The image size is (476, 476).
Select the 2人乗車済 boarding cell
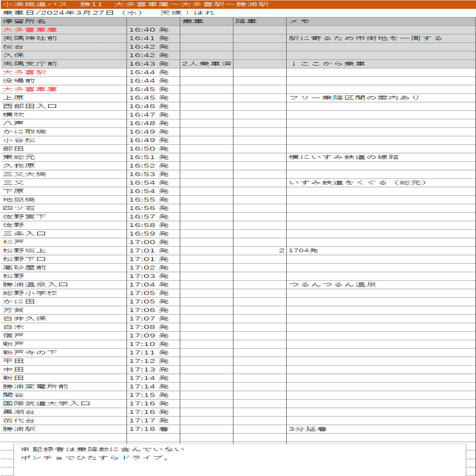pos(206,64)
